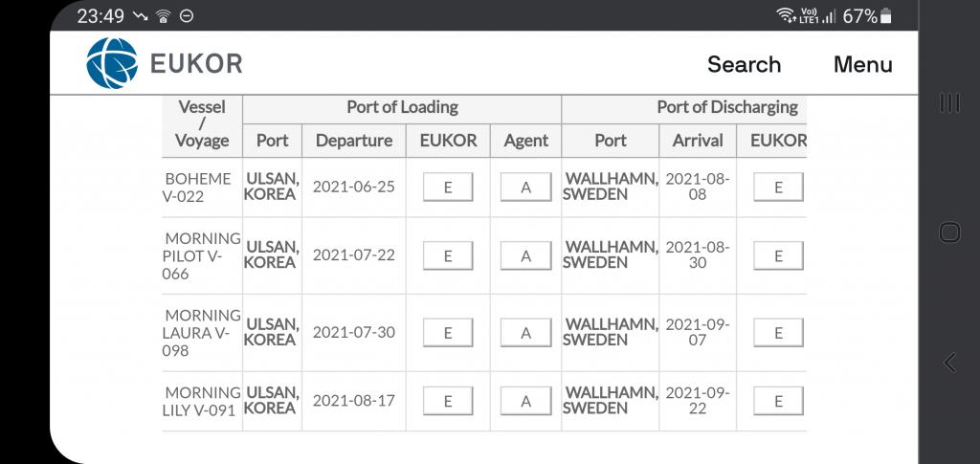Open Search in EUKOR header
This screenshot has width=980, height=464.
click(x=744, y=64)
